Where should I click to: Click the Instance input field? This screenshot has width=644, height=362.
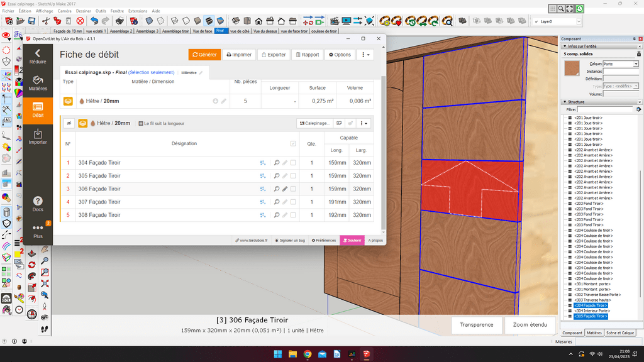click(x=621, y=72)
